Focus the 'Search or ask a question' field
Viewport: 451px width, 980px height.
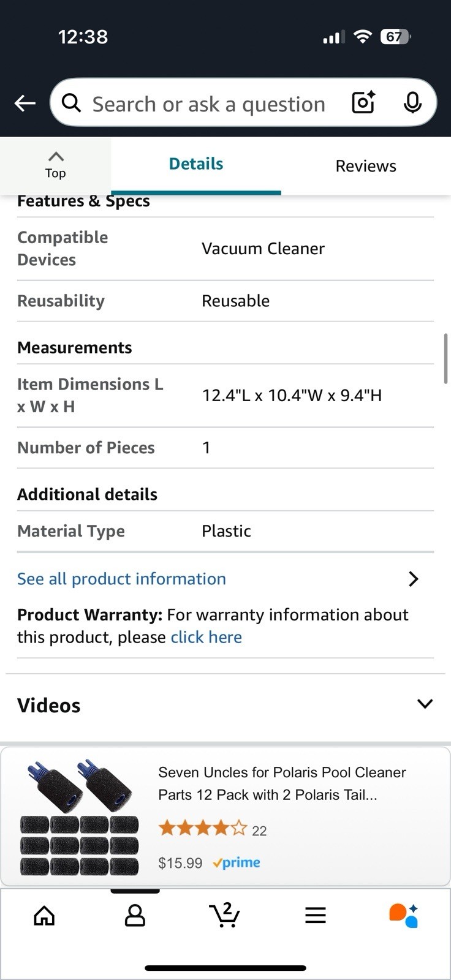[208, 104]
